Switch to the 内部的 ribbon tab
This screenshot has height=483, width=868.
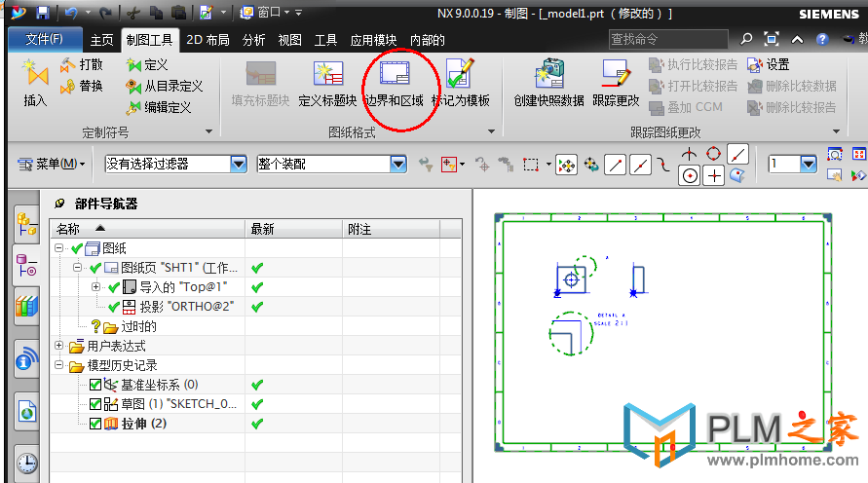pos(428,40)
